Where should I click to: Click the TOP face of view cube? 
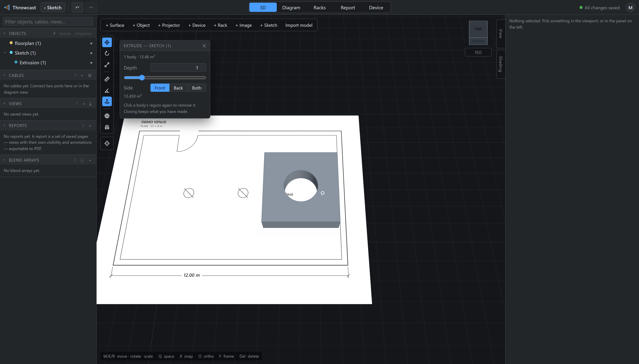pyautogui.click(x=478, y=29)
